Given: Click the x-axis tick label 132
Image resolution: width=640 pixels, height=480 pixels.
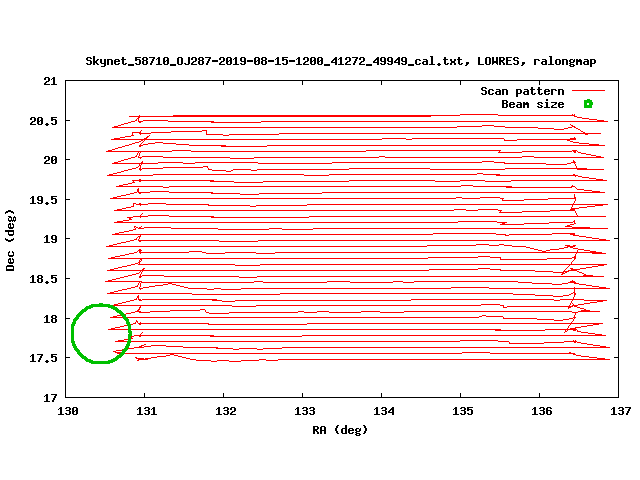Looking at the screenshot, I should tap(226, 411).
